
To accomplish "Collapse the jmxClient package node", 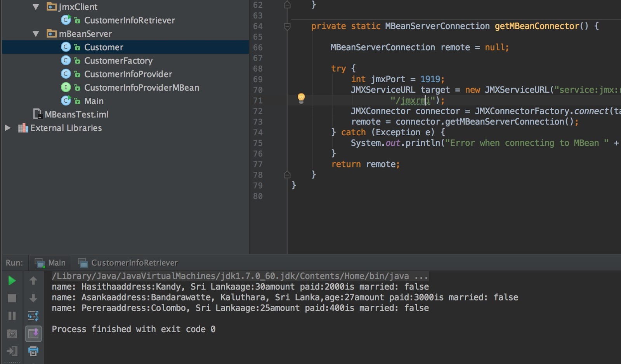I will tap(36, 6).
